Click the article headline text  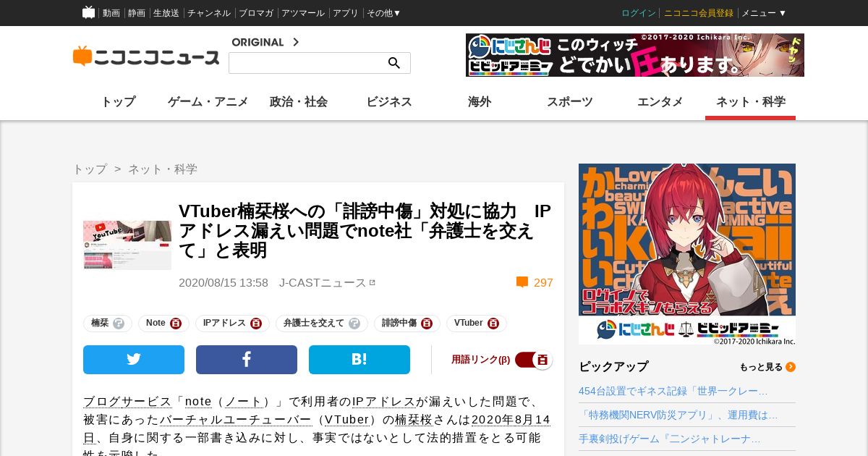click(365, 231)
